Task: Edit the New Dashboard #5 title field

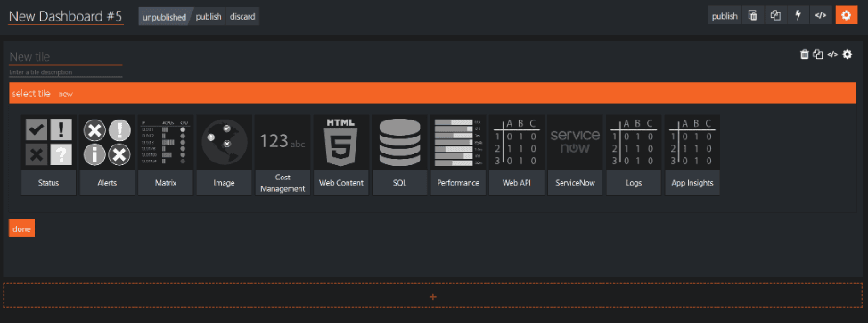Action: click(65, 16)
